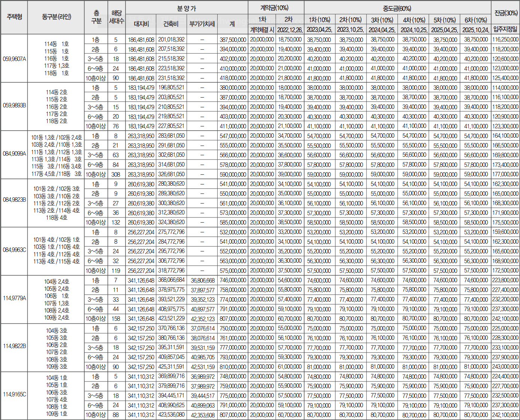
Task: Click second deposit 61,000,000
Action: pos(290,367)
